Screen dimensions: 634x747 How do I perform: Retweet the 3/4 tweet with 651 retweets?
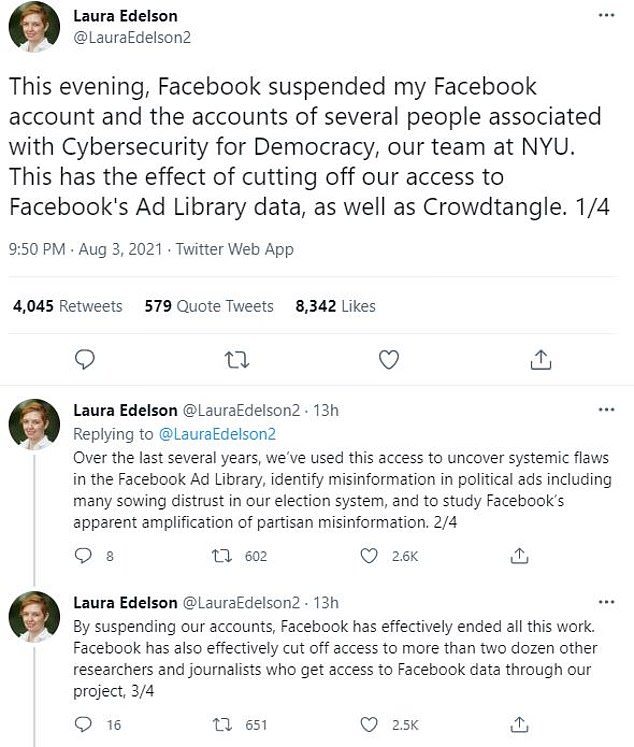coord(226,724)
